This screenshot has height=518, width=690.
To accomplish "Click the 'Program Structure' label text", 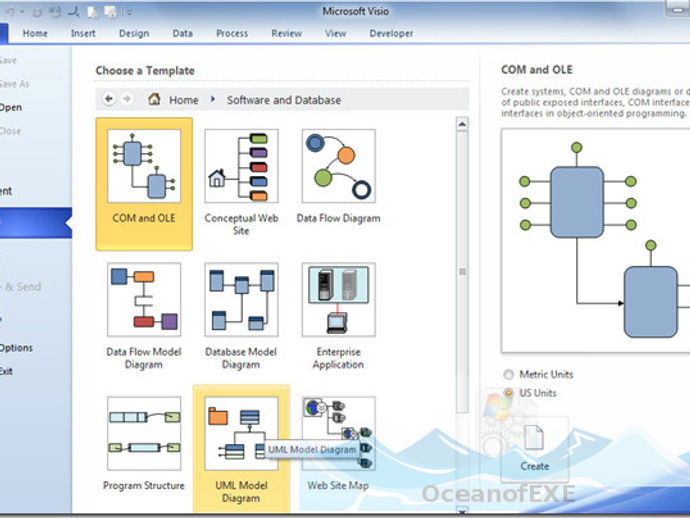I will pyautogui.click(x=144, y=485).
